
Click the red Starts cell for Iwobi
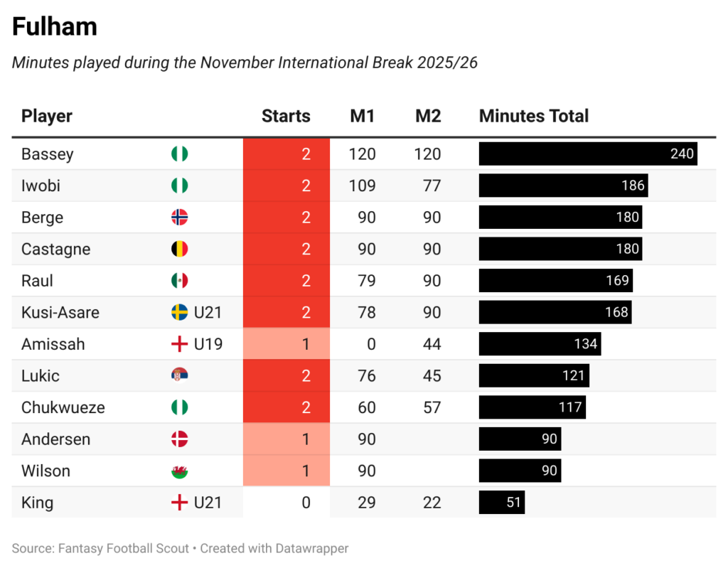(x=287, y=186)
